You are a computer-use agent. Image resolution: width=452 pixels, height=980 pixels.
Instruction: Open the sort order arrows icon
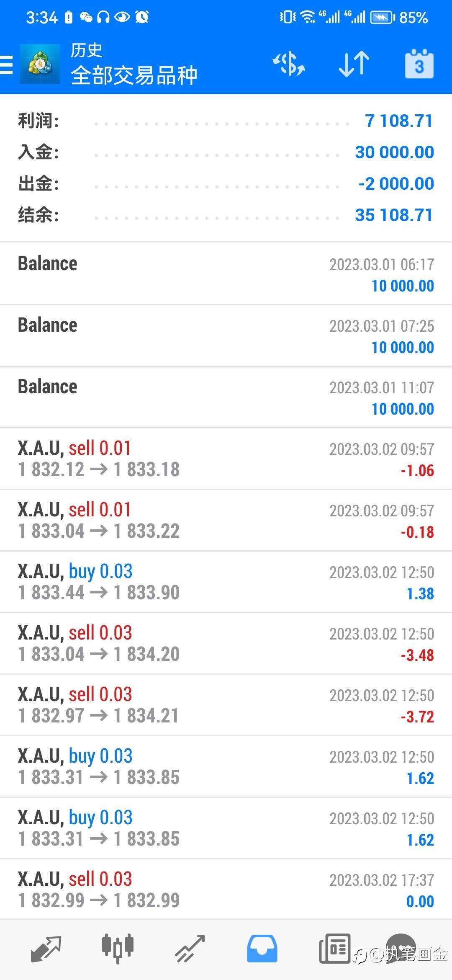click(x=354, y=64)
